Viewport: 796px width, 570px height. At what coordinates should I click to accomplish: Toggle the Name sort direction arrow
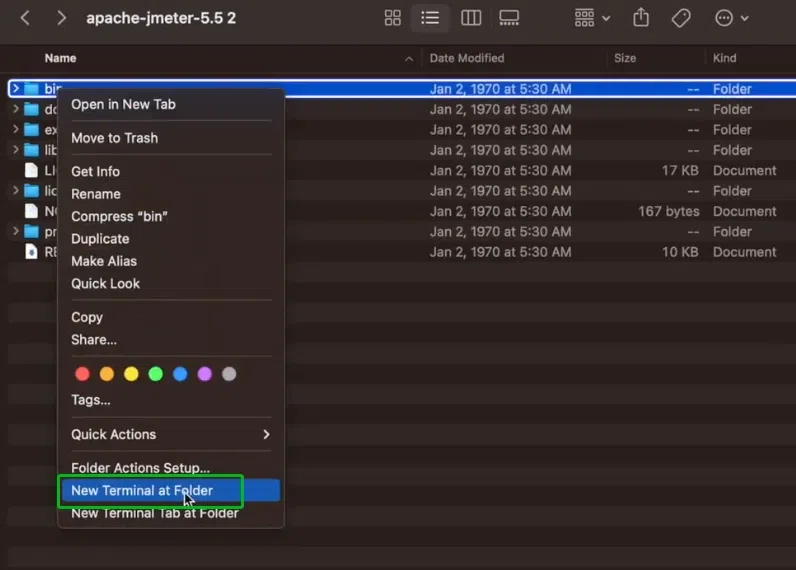coord(409,59)
